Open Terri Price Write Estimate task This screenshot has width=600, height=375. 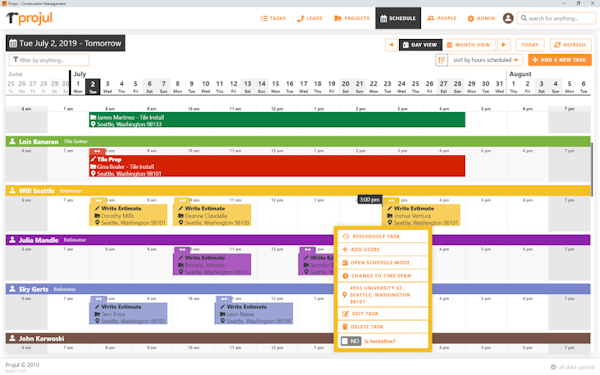click(128, 313)
